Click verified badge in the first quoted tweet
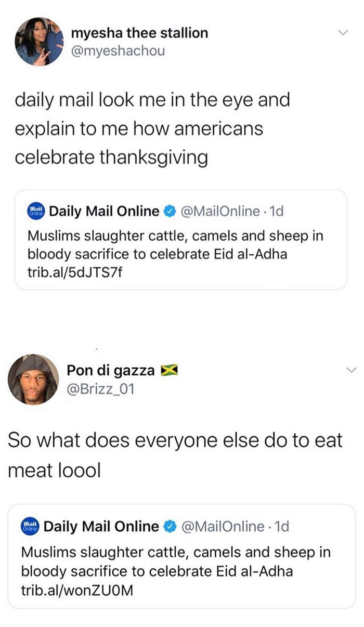This screenshot has height=627, width=364. click(x=169, y=212)
